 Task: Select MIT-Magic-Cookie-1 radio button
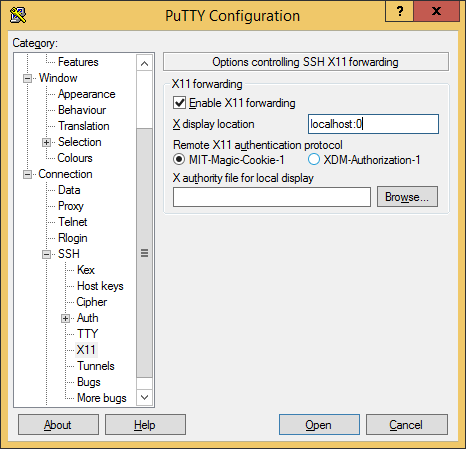[179, 159]
